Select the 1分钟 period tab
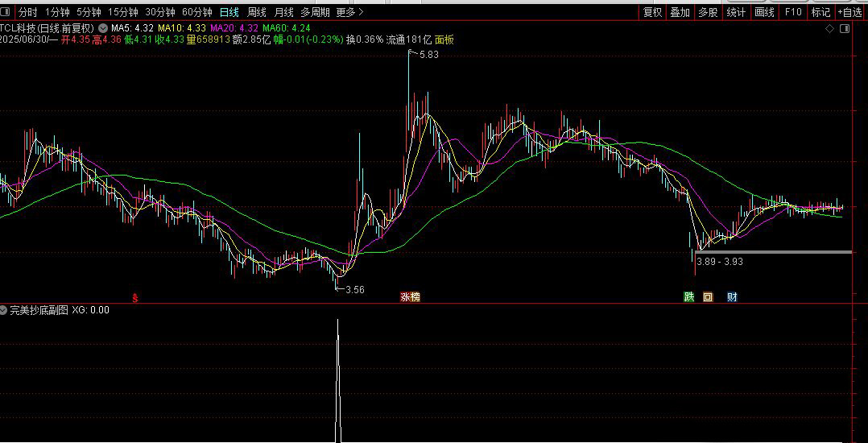This screenshot has width=868, height=443. coord(58,12)
